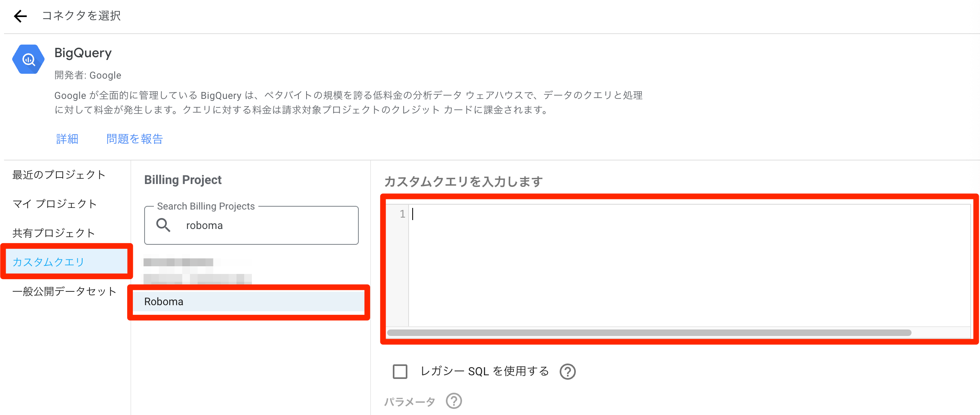This screenshot has height=415, width=980.
Task: Open the カスタムクエリ tab
Action: click(49, 262)
